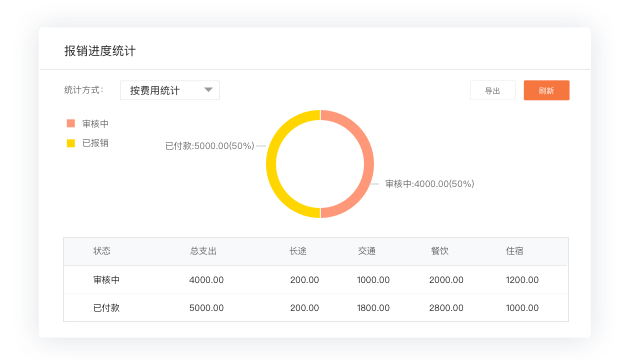Open the 按费用统计 statistics method dropdown

(x=170, y=90)
